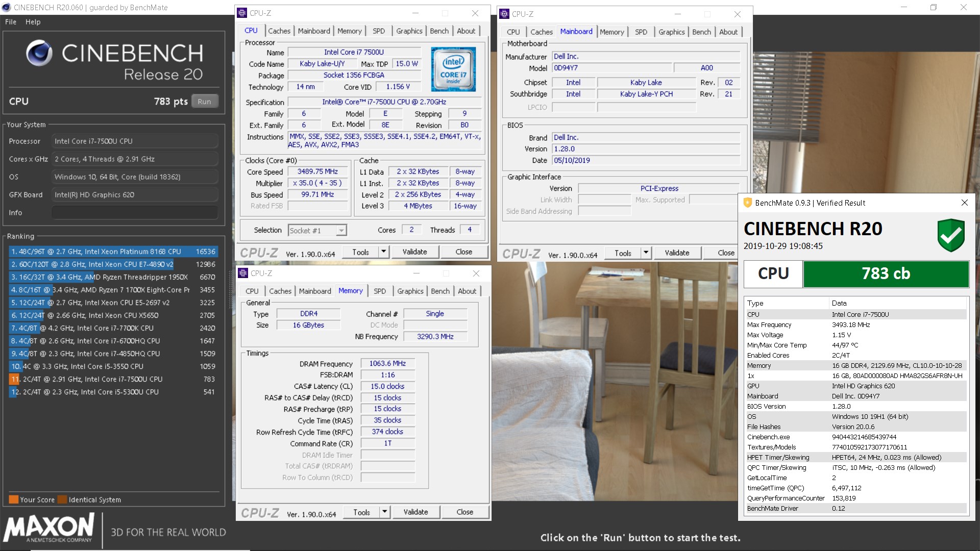980x551 pixels.
Task: Click the Type column header in BenchMate
Action: click(x=787, y=303)
